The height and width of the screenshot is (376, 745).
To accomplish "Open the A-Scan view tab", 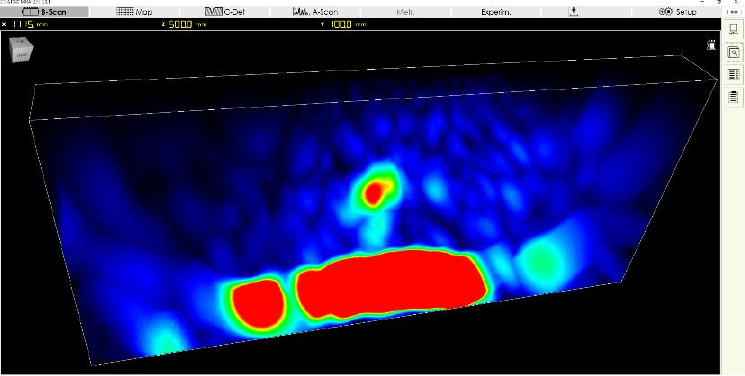I will click(x=315, y=12).
